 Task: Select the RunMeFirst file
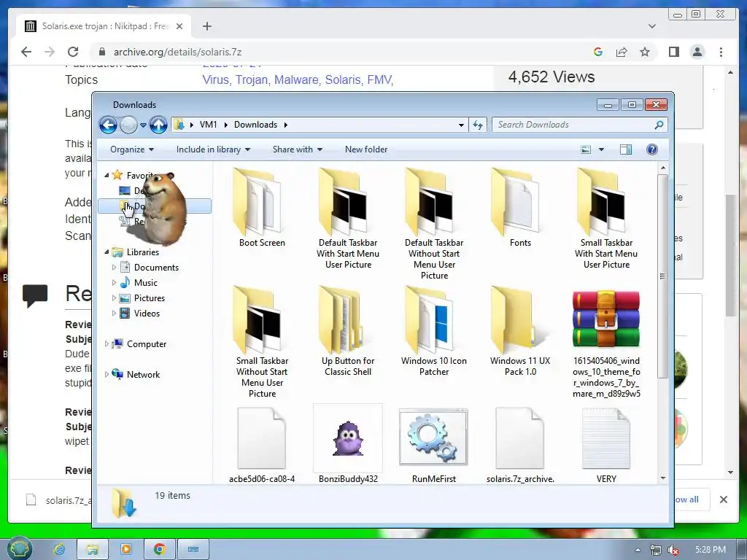point(434,446)
